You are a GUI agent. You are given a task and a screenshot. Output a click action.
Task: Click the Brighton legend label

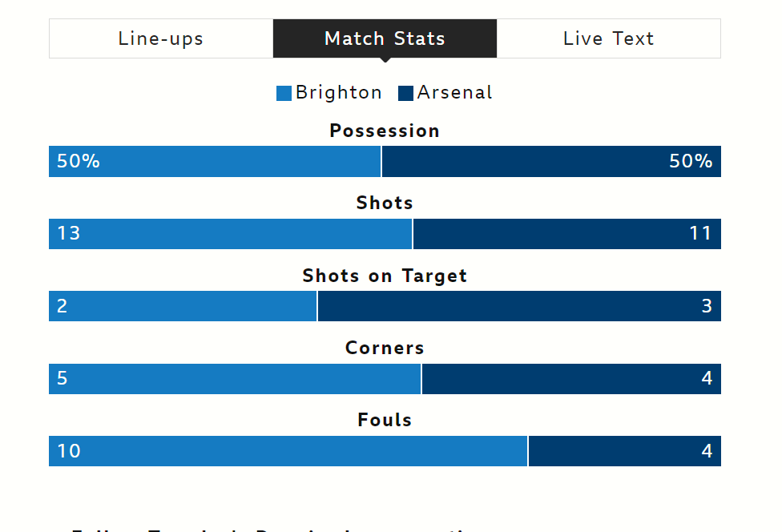click(339, 93)
